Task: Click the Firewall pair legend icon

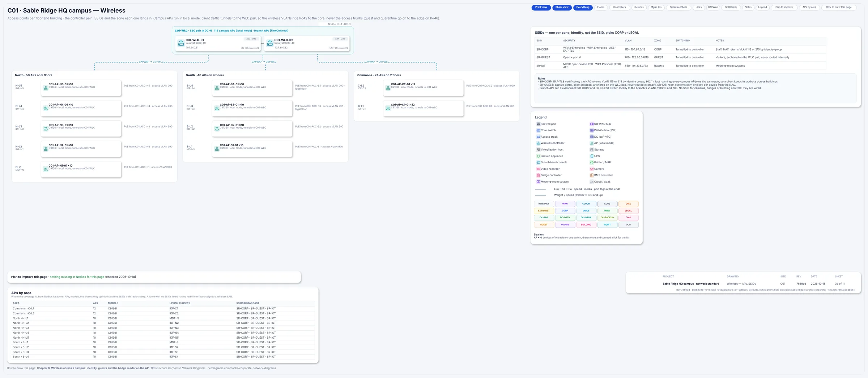Action: pos(538,124)
